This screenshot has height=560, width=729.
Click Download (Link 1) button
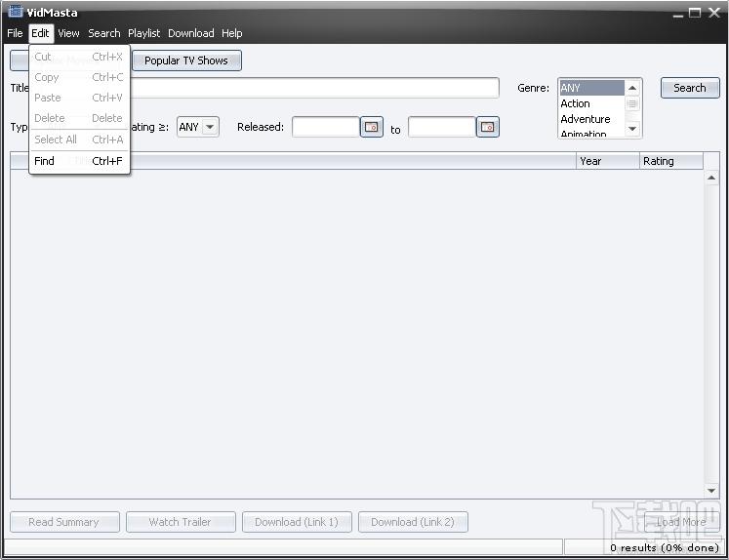[297, 522]
